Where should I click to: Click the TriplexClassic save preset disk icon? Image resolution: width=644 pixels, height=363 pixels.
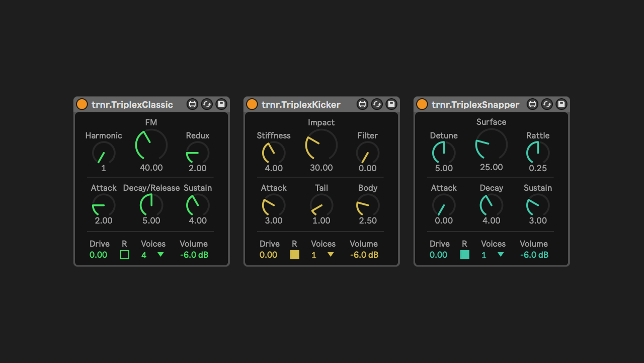tap(221, 104)
